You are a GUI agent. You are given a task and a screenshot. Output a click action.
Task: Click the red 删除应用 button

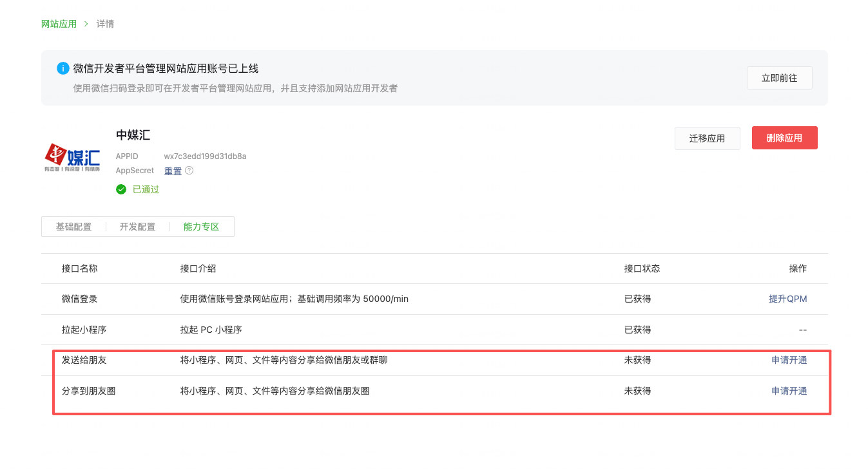pyautogui.click(x=784, y=138)
